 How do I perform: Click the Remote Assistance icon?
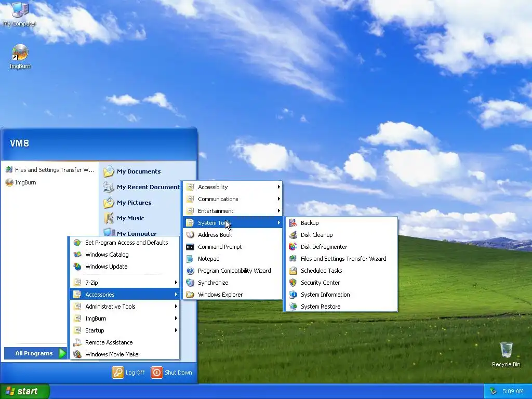77,342
